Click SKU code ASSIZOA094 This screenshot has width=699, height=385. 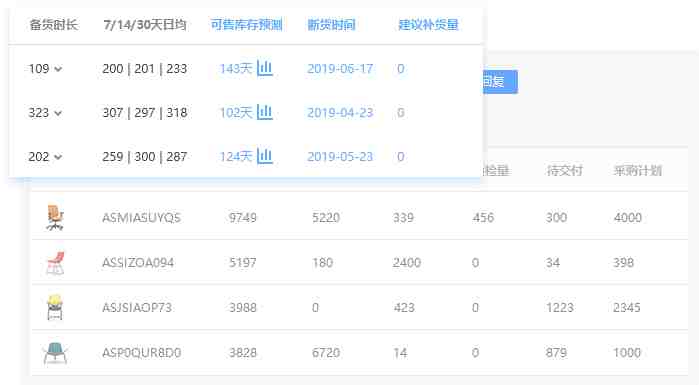[x=138, y=262]
